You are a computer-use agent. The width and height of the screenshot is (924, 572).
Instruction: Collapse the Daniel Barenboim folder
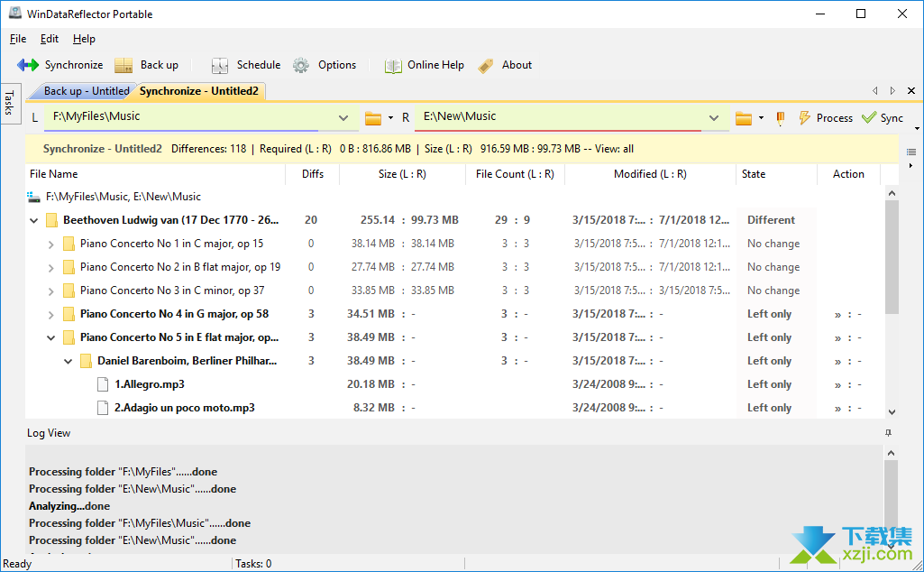point(68,362)
